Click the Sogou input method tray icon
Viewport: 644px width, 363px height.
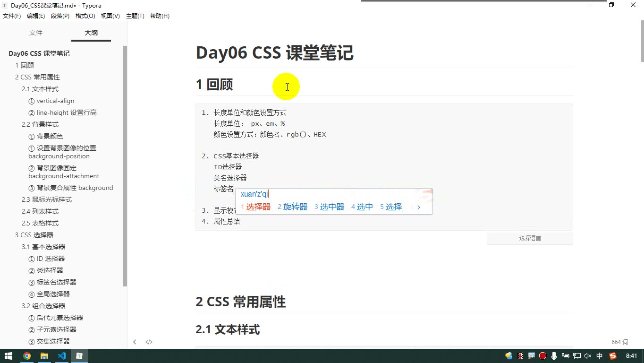(x=613, y=356)
